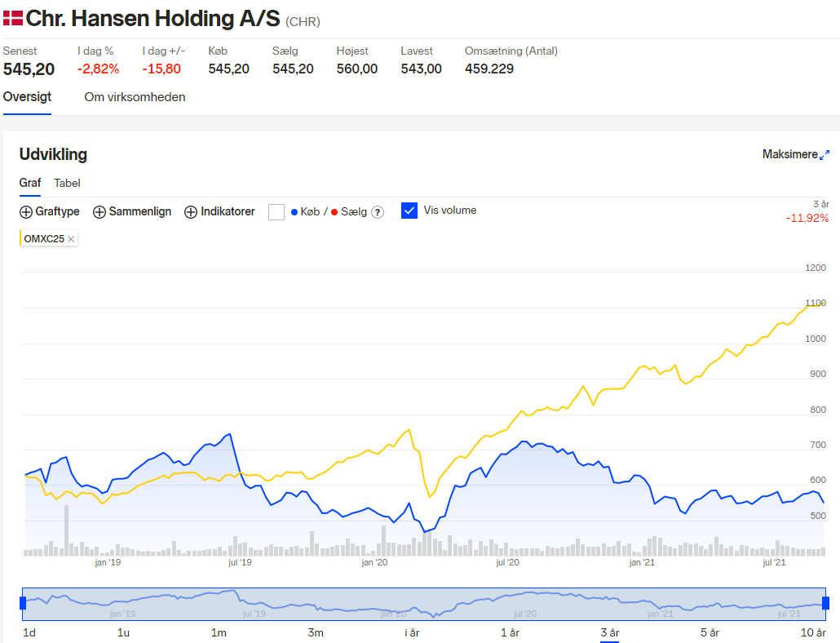Screen dimensions: 840x643
Task: Remove OMXC25 comparison with X icon
Action: click(71, 239)
